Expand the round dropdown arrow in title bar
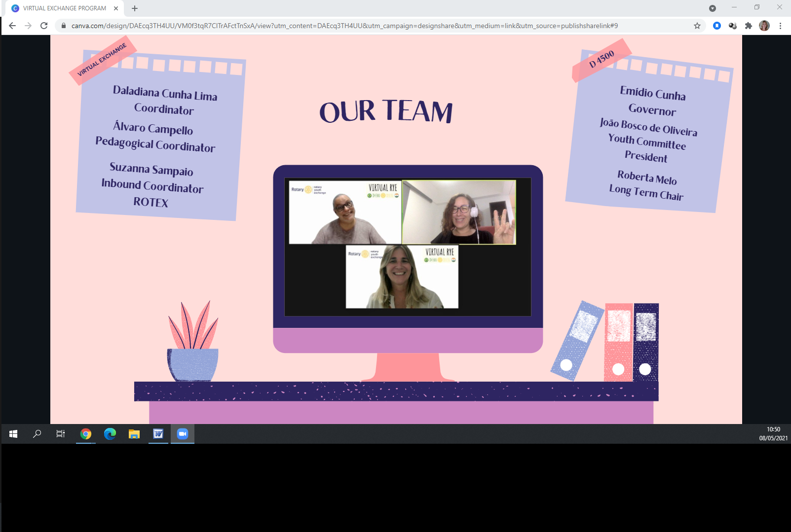The image size is (791, 532). point(713,8)
